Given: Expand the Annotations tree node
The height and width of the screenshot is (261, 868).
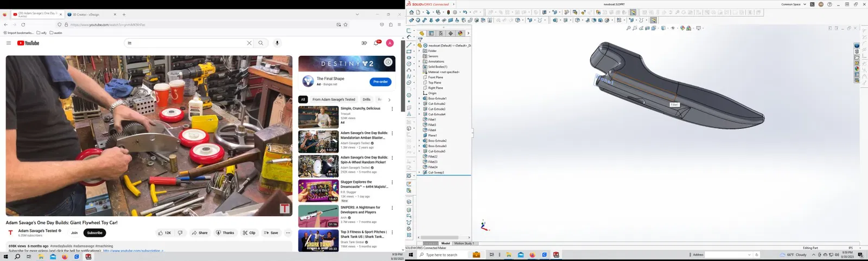Looking at the screenshot, I should (x=419, y=61).
